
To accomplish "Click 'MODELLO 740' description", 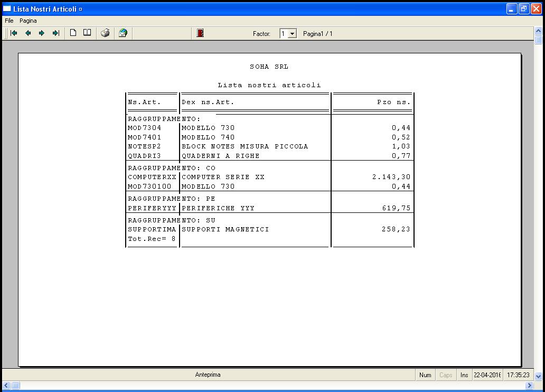I will [208, 137].
